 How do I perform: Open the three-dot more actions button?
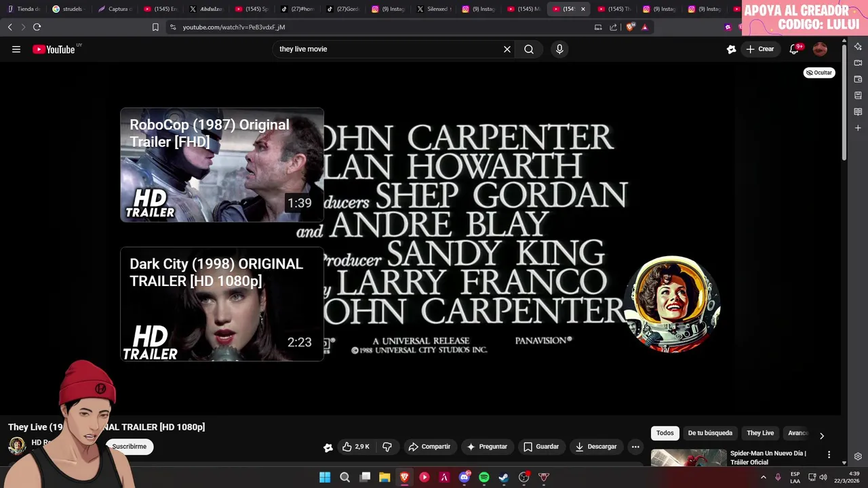[635, 447]
